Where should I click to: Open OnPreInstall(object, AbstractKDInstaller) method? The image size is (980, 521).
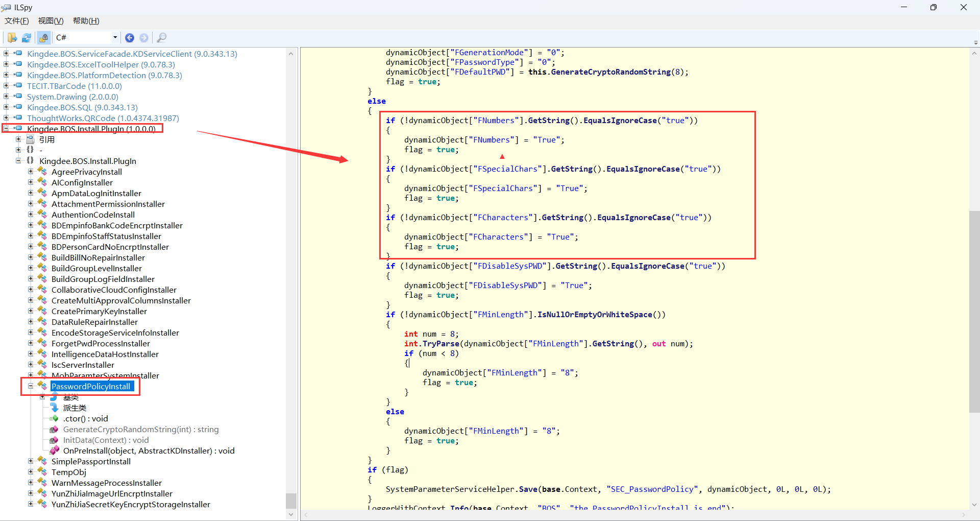coord(149,451)
